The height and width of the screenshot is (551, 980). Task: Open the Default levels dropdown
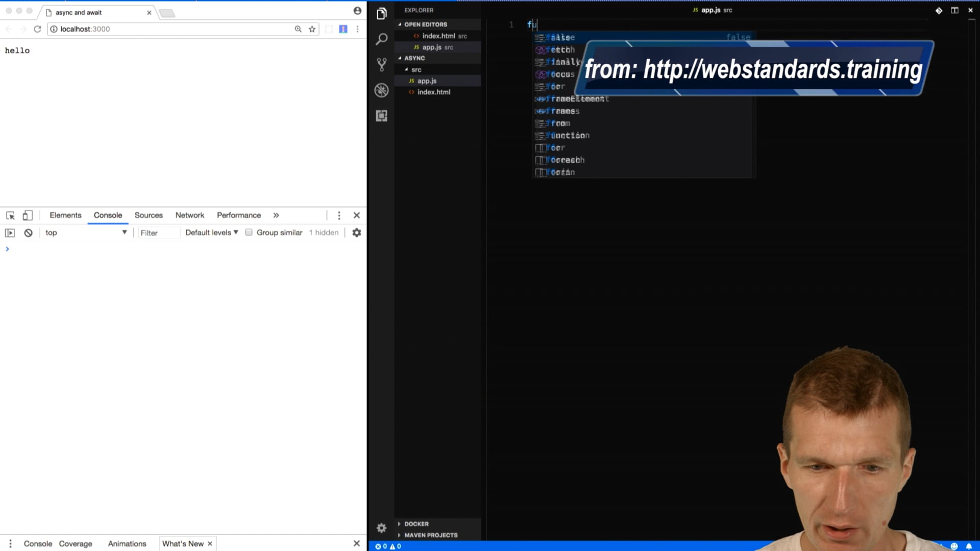click(211, 232)
